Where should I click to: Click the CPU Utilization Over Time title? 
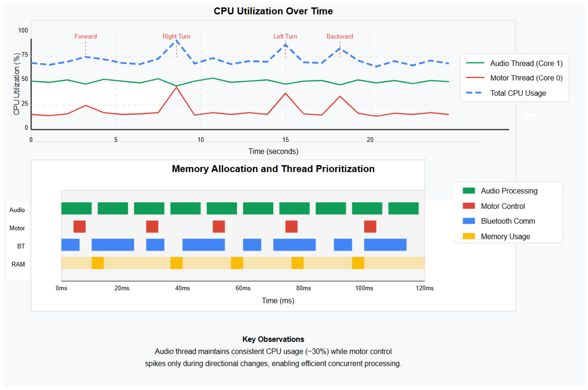point(273,11)
